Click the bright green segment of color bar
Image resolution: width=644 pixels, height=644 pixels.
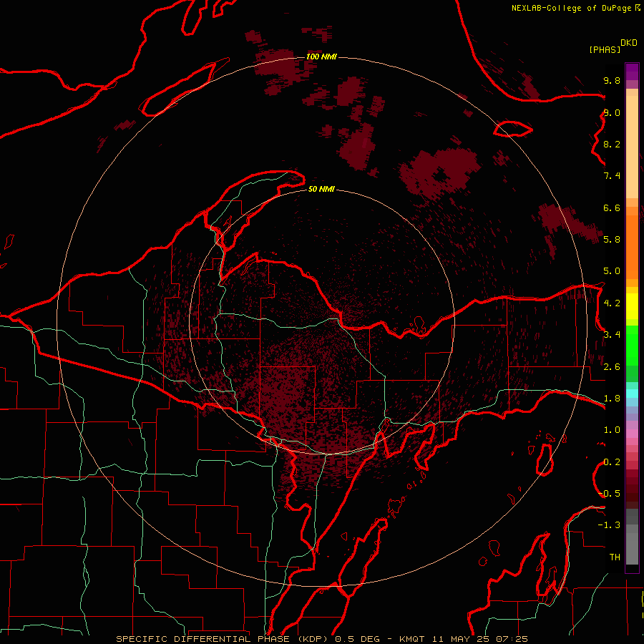[x=632, y=346]
